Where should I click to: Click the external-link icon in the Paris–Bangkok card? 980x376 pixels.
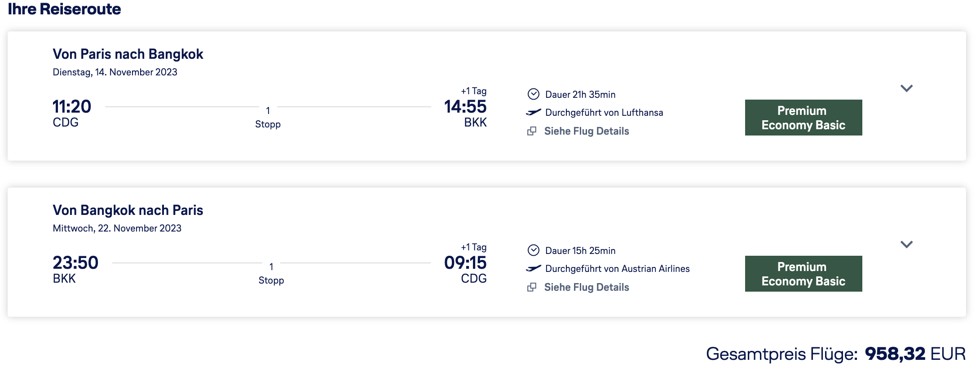click(x=532, y=131)
